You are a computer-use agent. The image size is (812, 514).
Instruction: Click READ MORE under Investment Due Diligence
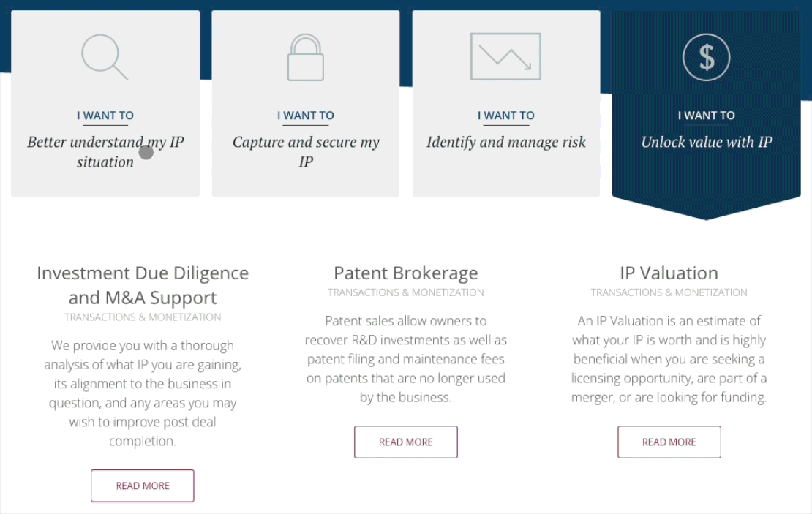(x=142, y=485)
